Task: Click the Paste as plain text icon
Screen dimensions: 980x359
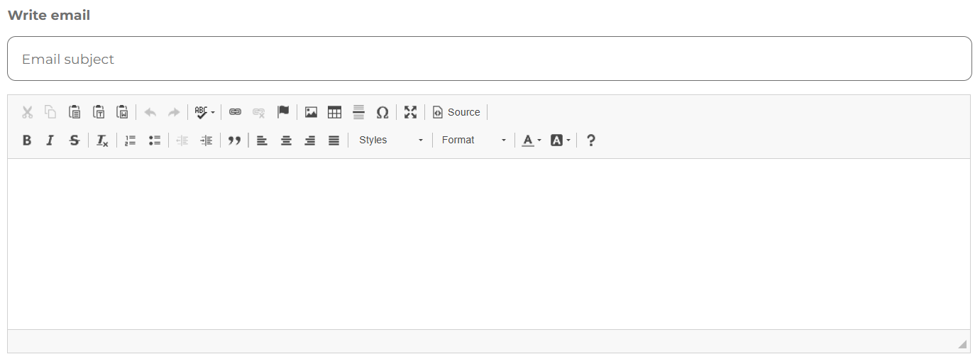Action: (x=99, y=112)
